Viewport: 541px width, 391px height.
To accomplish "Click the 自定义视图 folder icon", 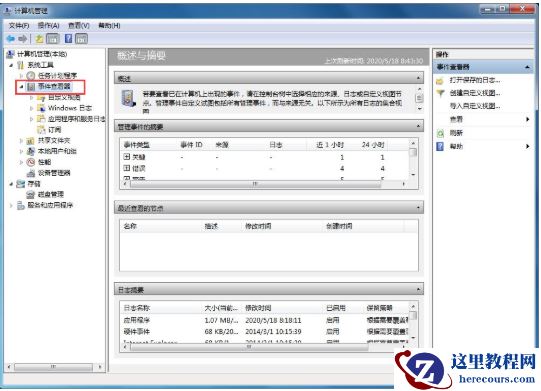I will pos(41,98).
